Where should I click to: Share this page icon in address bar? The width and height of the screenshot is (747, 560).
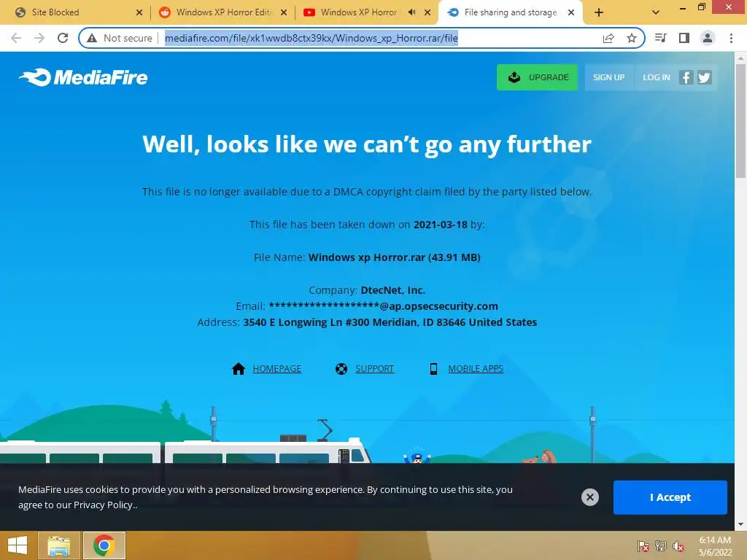(x=608, y=38)
